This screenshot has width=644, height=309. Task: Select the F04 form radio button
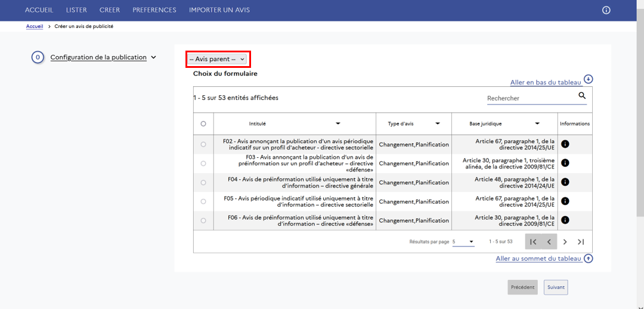tap(203, 182)
